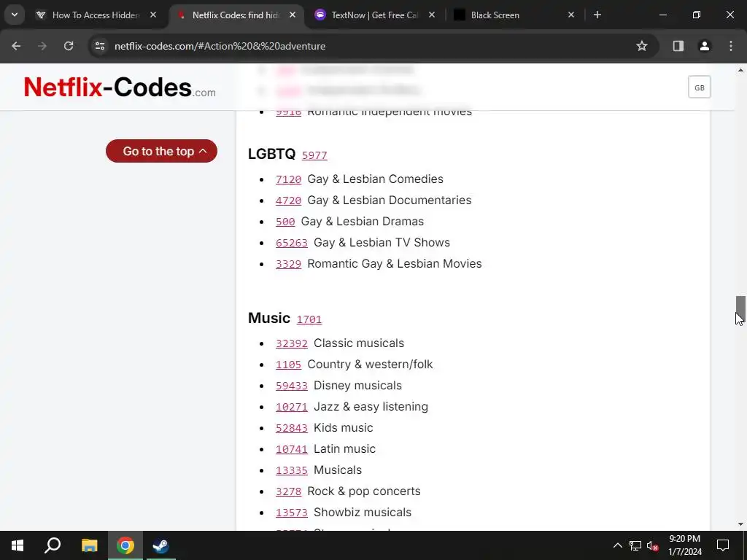Open code 500 Gay & Lesbian Dramas
This screenshot has height=560, width=747.
click(x=285, y=222)
